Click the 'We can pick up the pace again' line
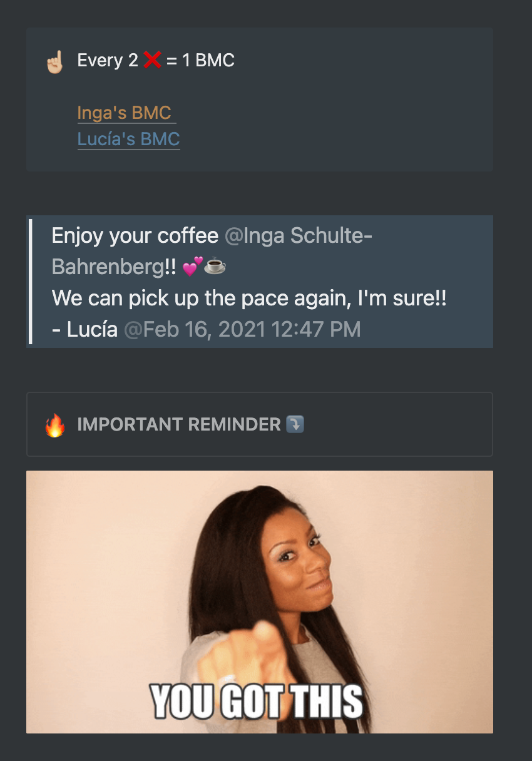532x761 pixels. (249, 298)
